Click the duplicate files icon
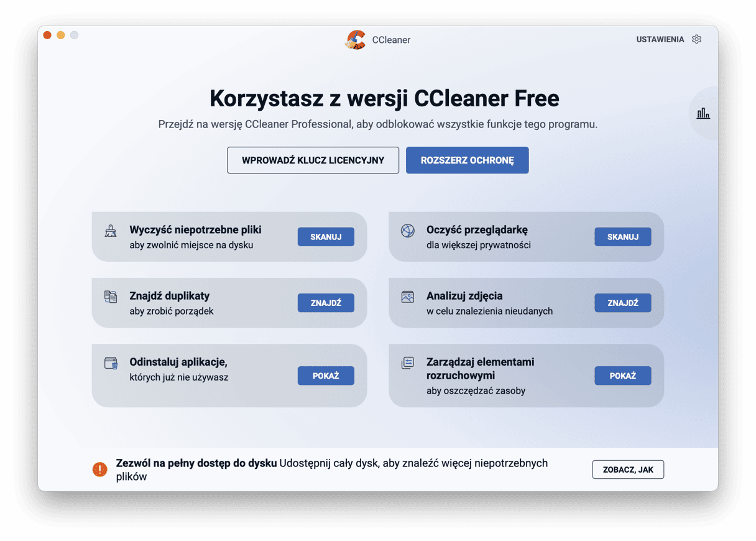The width and height of the screenshot is (756, 541). pos(111,297)
